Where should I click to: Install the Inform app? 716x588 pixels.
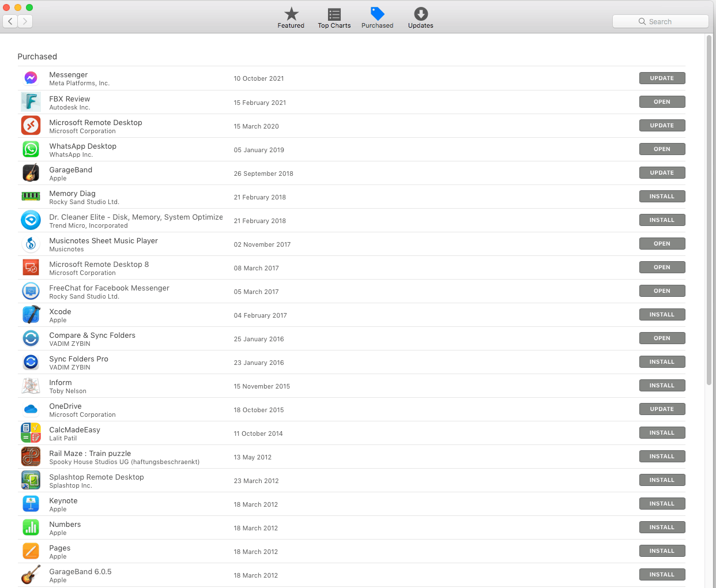[662, 385]
